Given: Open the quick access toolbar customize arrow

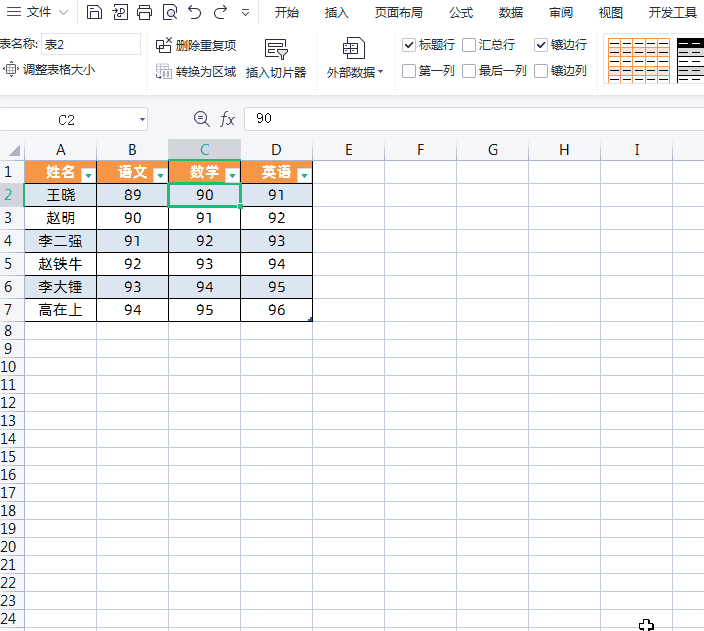Looking at the screenshot, I should coord(245,13).
